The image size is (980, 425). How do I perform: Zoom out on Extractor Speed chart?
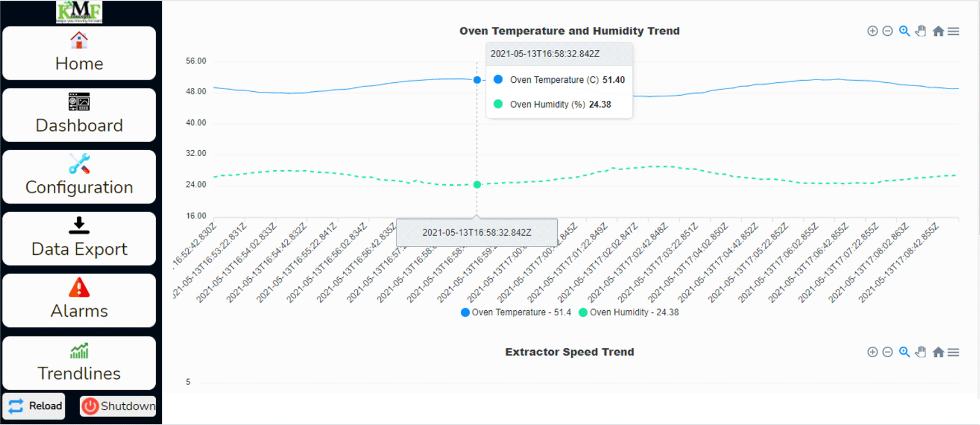click(x=888, y=352)
